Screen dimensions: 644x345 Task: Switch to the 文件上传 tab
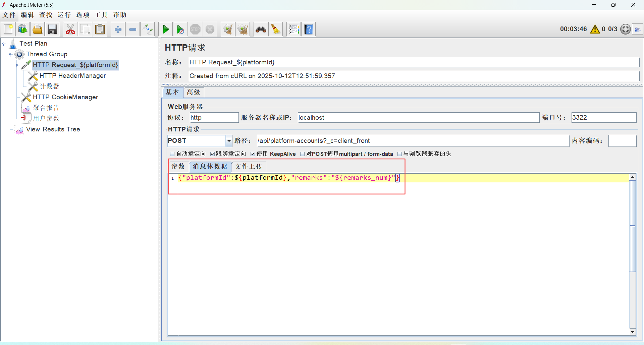click(x=249, y=166)
